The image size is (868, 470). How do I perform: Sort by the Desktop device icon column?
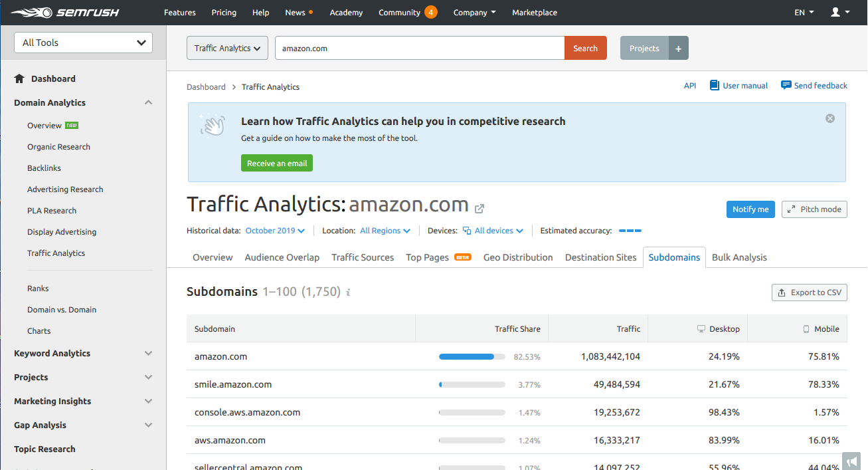coord(702,328)
